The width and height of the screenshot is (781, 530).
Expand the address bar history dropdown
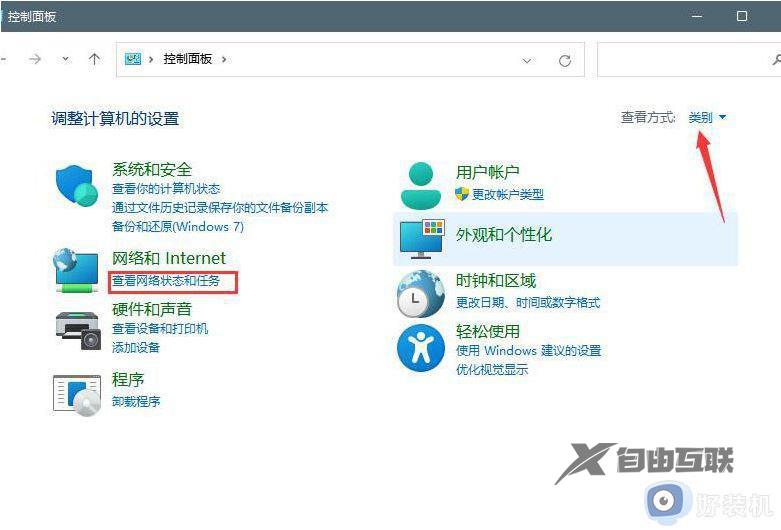coord(526,61)
